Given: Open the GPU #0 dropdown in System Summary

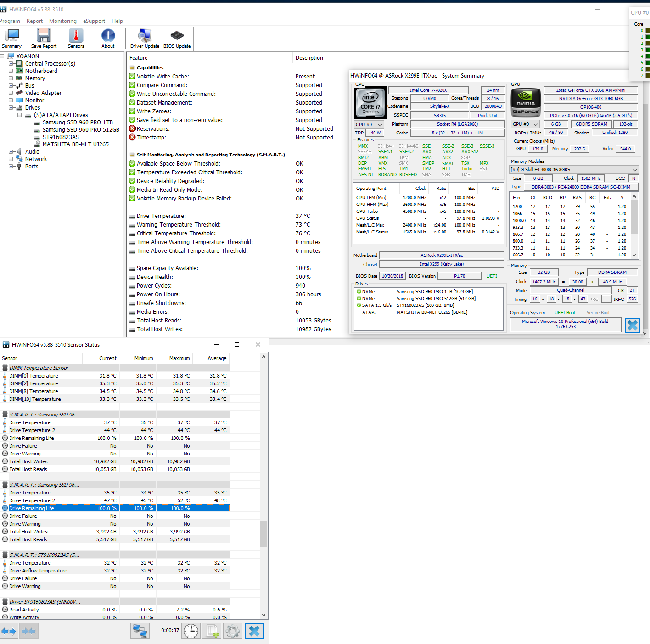Looking at the screenshot, I should point(526,124).
